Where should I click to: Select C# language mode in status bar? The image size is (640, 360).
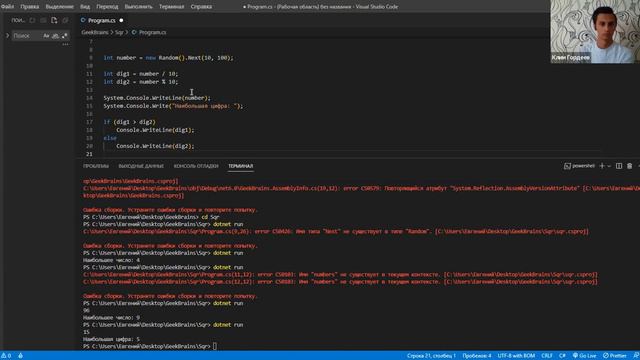[x=562, y=356]
